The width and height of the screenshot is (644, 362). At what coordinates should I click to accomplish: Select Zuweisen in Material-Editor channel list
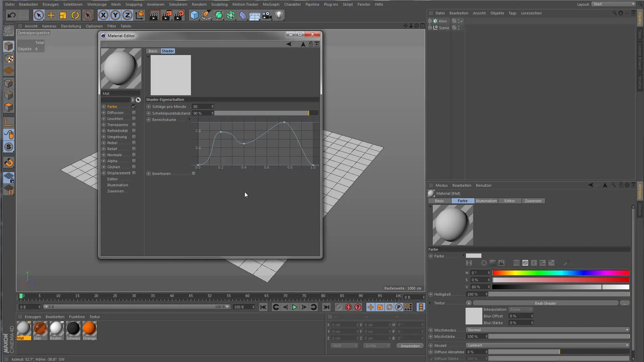point(115,191)
